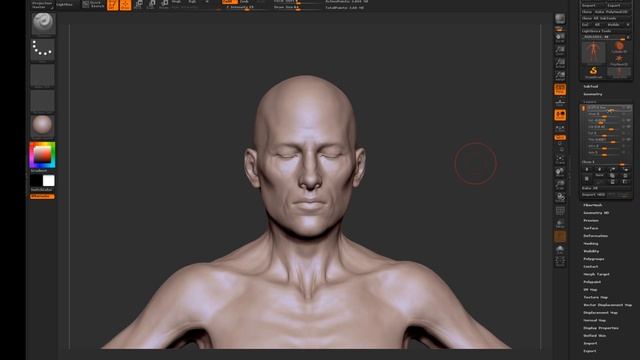Viewport: 640px width, 360px height.
Task: Expand the Polygroups subpalette
Action: [x=593, y=259]
